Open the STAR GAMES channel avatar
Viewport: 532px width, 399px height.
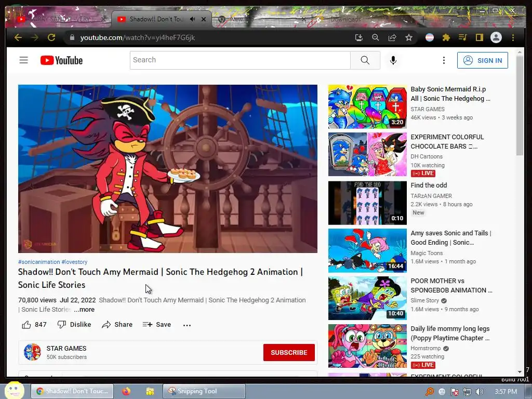pyautogui.click(x=32, y=352)
